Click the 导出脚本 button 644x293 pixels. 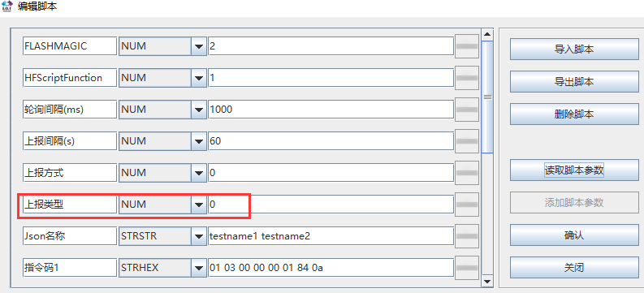pyautogui.click(x=574, y=82)
